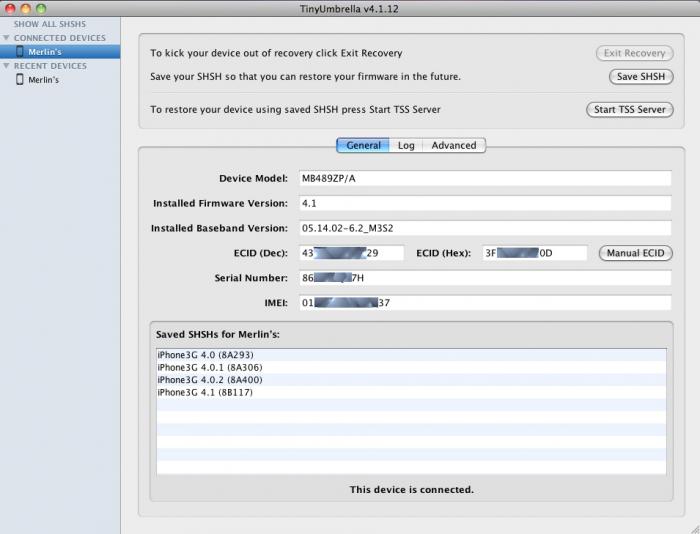
Task: Collapse the Recent Devices disclosure triangle
Action: click(x=7, y=66)
